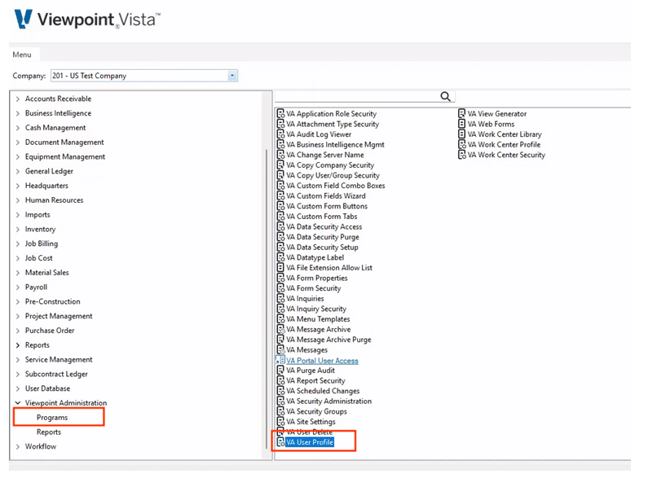670x478 pixels.
Task: Click the VA File Extension Allow List icon
Action: (x=281, y=267)
